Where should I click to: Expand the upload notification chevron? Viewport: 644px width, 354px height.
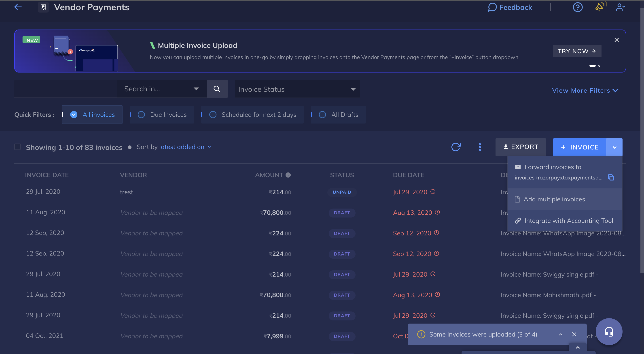point(561,335)
